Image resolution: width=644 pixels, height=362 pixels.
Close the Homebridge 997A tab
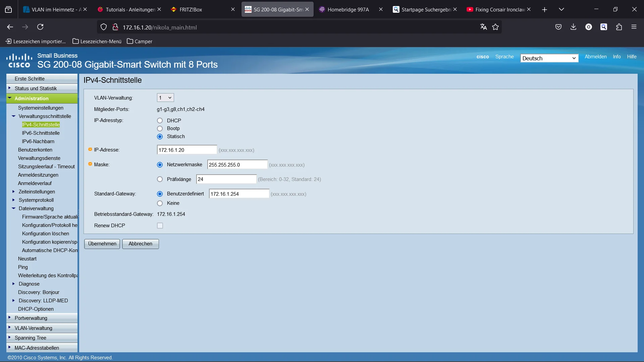(x=381, y=9)
